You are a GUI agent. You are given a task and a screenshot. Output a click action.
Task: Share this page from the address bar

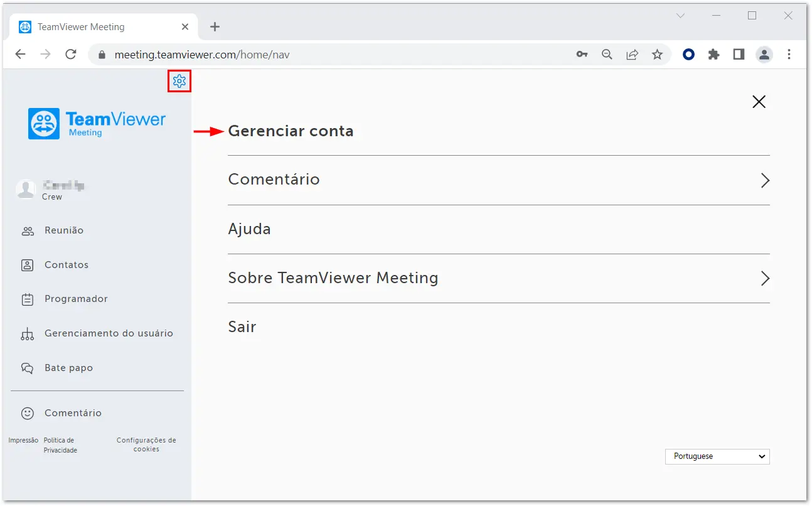click(x=632, y=55)
